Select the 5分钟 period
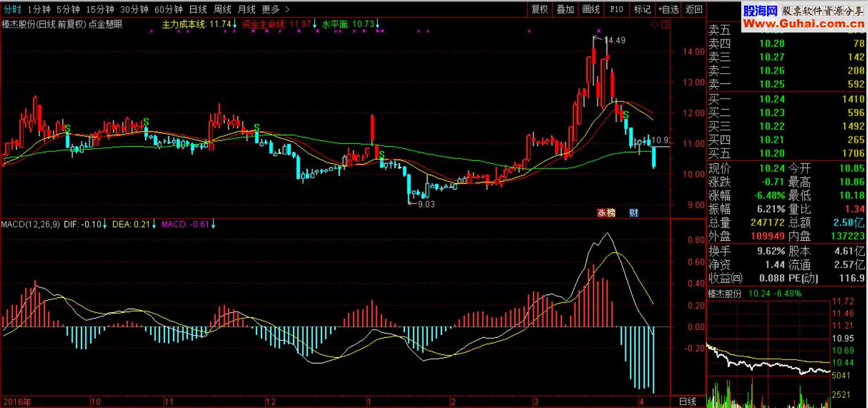Image resolution: width=868 pixels, height=408 pixels. coord(69,9)
